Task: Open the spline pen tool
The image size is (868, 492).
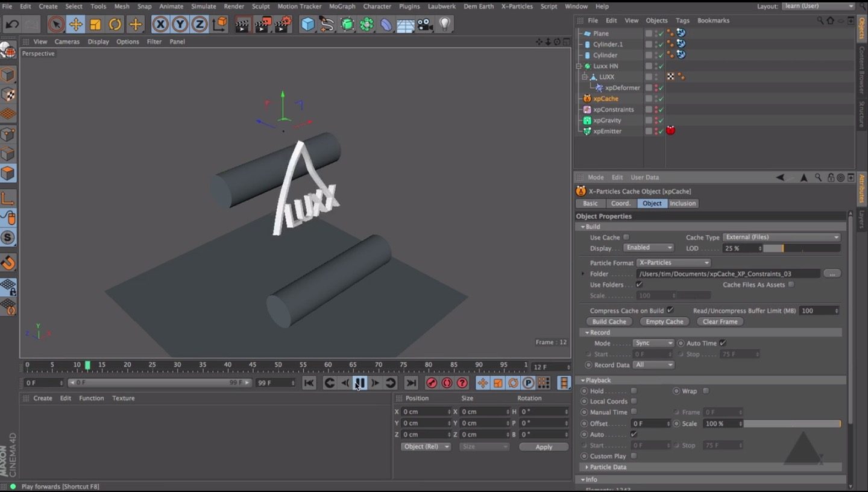Action: (x=327, y=25)
